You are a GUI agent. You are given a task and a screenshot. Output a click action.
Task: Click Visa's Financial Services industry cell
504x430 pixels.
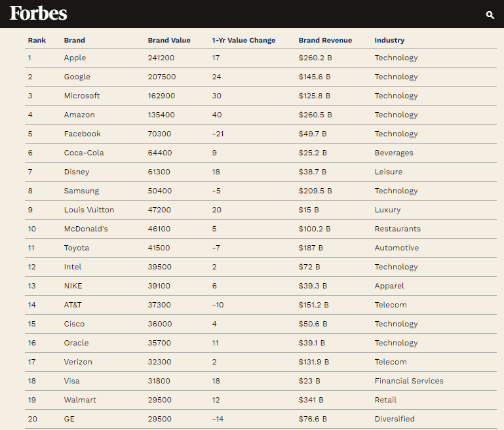409,381
